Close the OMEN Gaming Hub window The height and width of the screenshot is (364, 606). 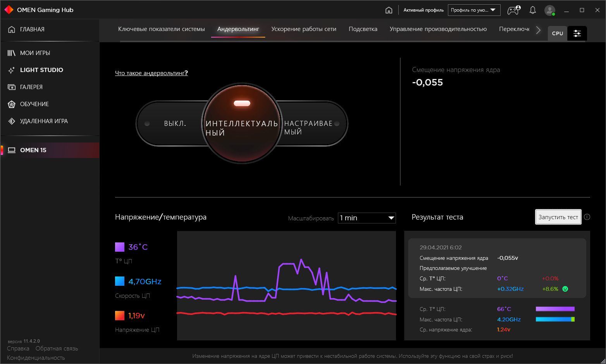(x=597, y=10)
